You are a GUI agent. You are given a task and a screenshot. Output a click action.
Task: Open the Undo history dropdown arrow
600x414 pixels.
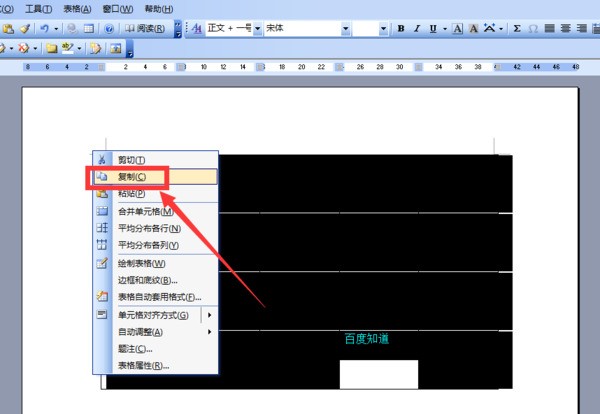click(x=56, y=29)
